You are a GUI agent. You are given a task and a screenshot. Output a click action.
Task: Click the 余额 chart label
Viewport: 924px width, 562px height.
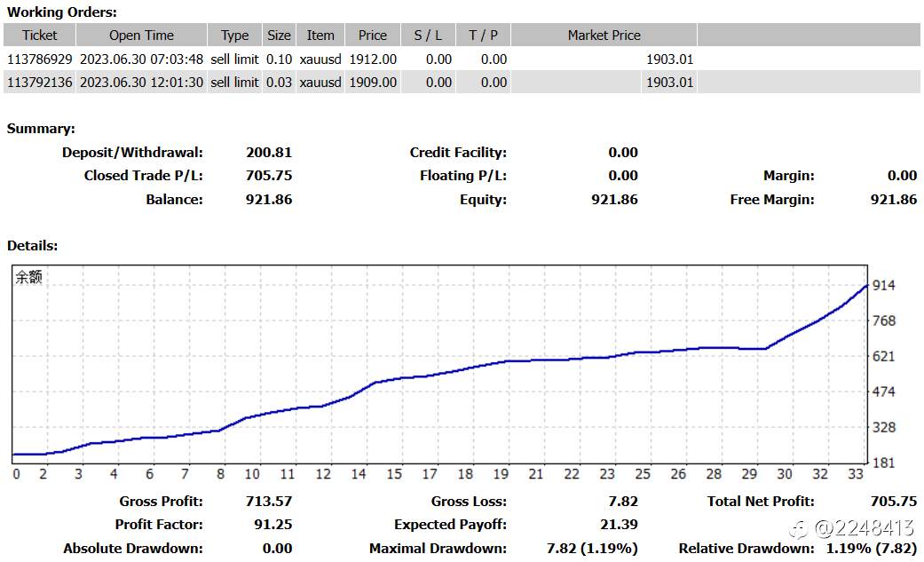(28, 277)
